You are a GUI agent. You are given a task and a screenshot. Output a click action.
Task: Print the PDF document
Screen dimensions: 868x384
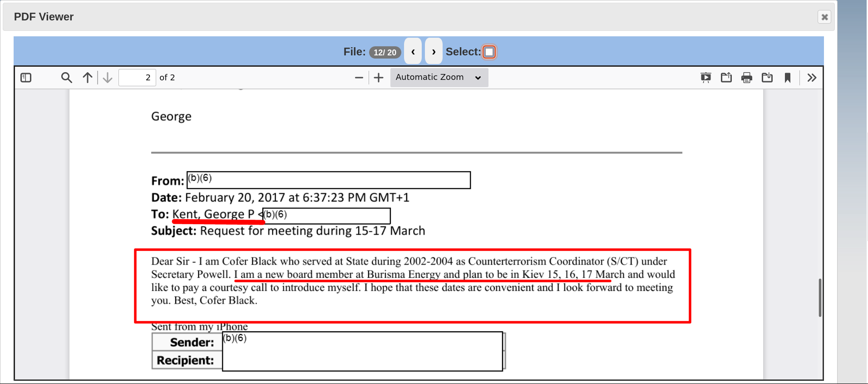coord(747,78)
